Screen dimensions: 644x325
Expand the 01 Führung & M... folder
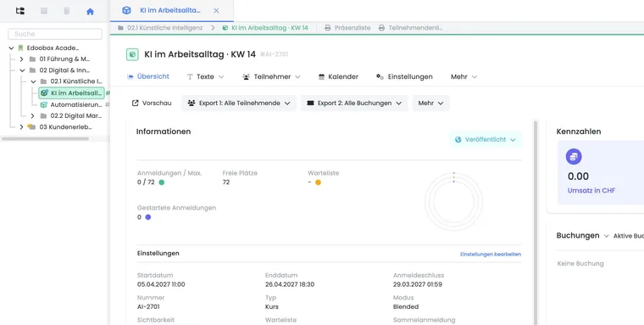[x=21, y=59]
